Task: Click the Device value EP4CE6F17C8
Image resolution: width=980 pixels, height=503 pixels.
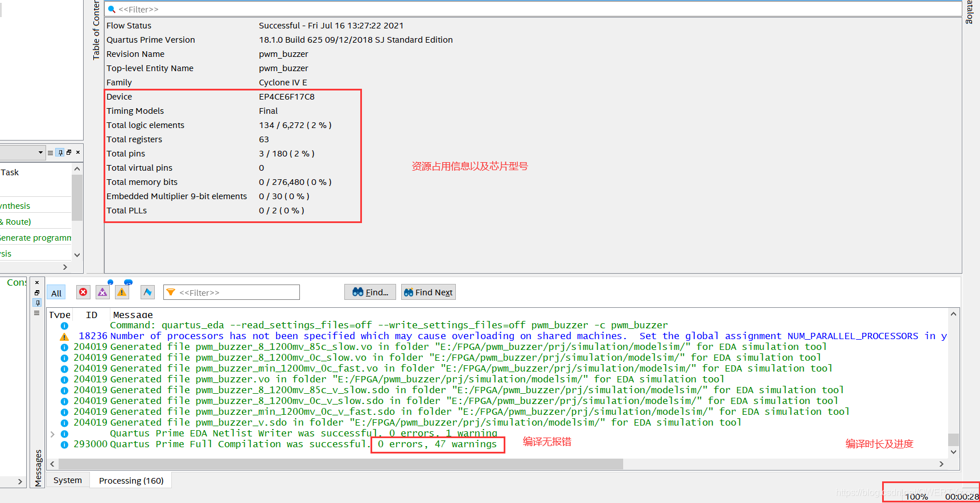Action: tap(286, 97)
